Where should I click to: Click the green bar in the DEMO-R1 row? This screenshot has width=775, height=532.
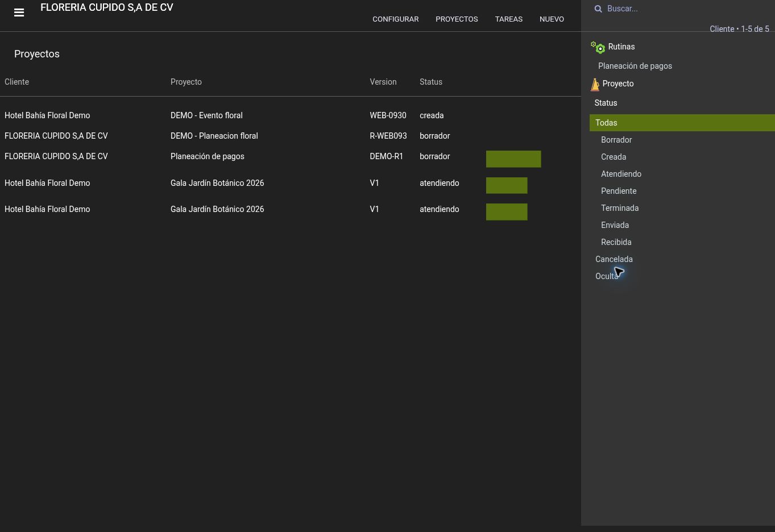tap(513, 159)
